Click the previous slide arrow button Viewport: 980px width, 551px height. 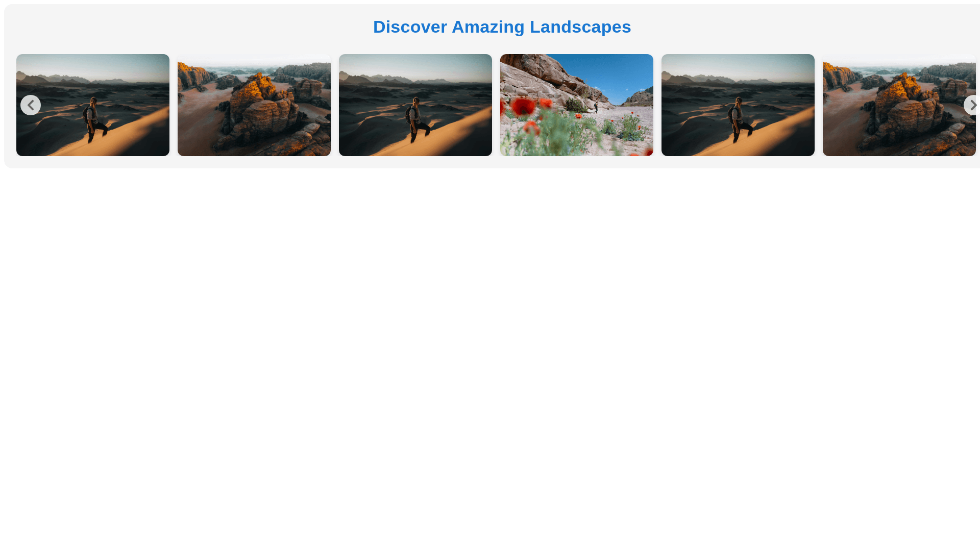[x=31, y=105]
